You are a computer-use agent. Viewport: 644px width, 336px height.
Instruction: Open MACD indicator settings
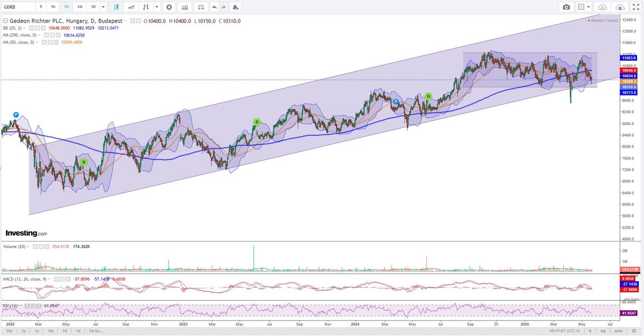tap(62, 279)
